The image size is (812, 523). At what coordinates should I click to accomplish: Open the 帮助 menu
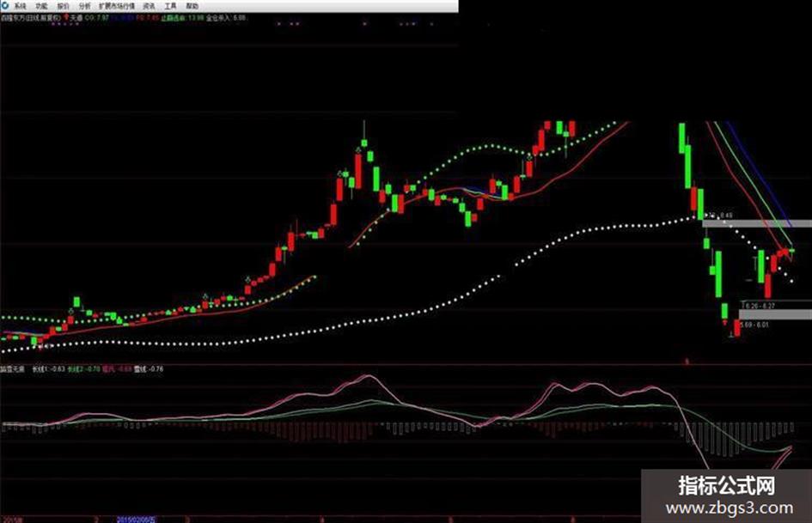coord(192,6)
